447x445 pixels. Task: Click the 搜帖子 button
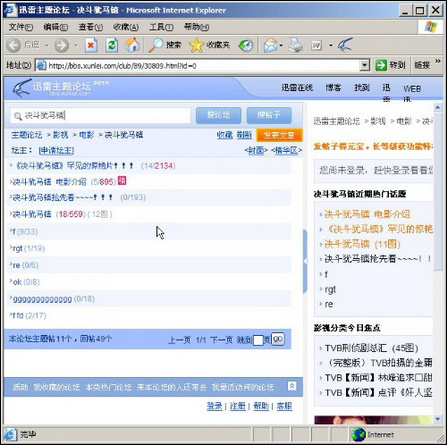pyautogui.click(x=269, y=115)
